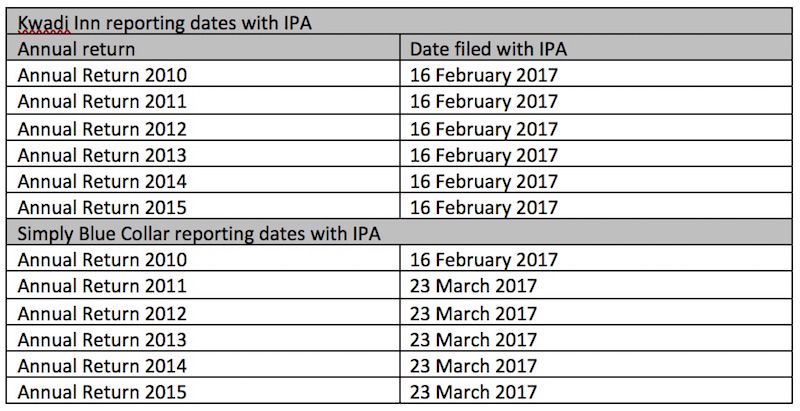
Task: Click the 23 March 2017 date for Annual Return 2011
Action: point(473,286)
